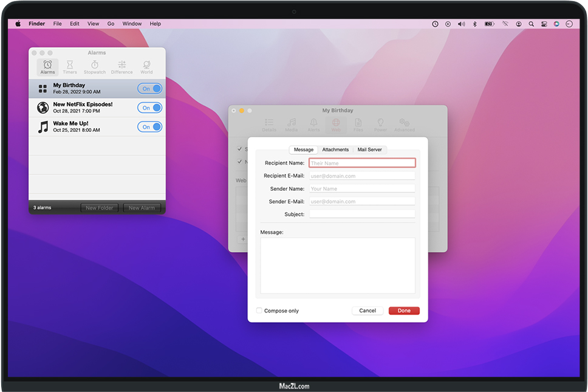The height and width of the screenshot is (392, 588).
Task: Turn off the New NetFlix Episodes! alarm
Action: click(149, 108)
